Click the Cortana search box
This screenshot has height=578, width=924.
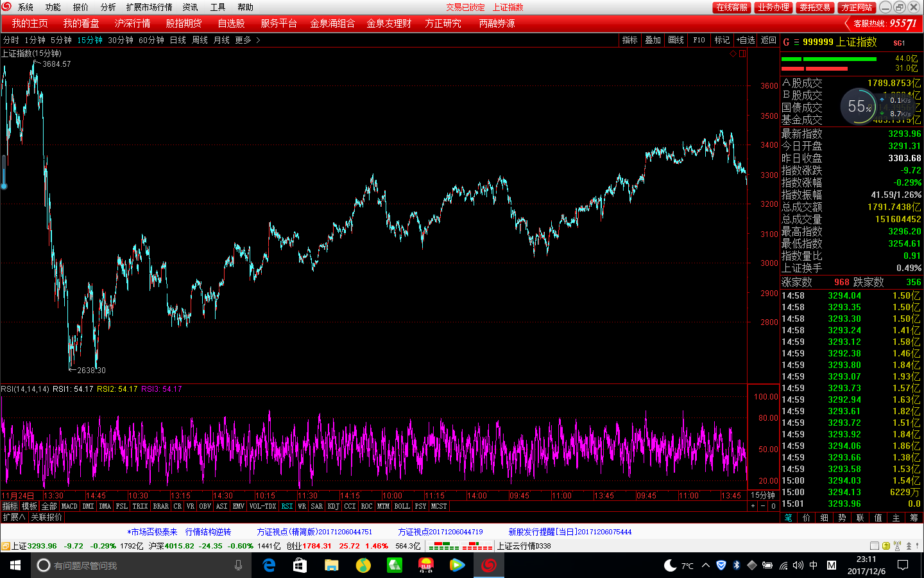click(x=140, y=565)
